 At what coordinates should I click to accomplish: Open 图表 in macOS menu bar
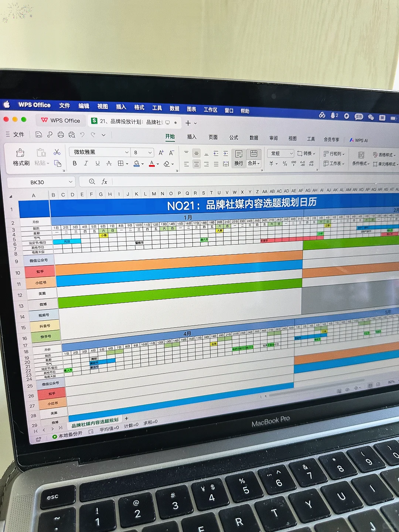(191, 109)
